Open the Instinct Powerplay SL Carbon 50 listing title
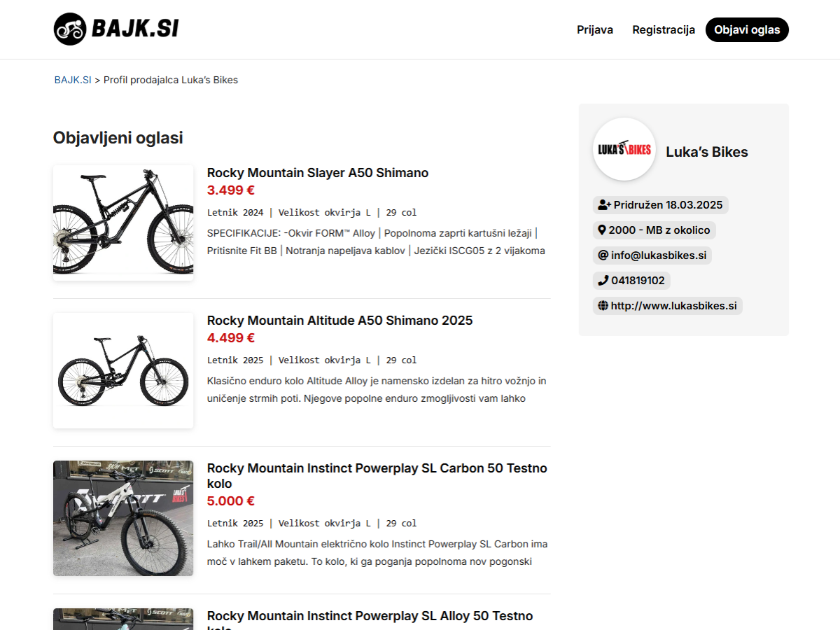This screenshot has width=840, height=630. (x=377, y=476)
